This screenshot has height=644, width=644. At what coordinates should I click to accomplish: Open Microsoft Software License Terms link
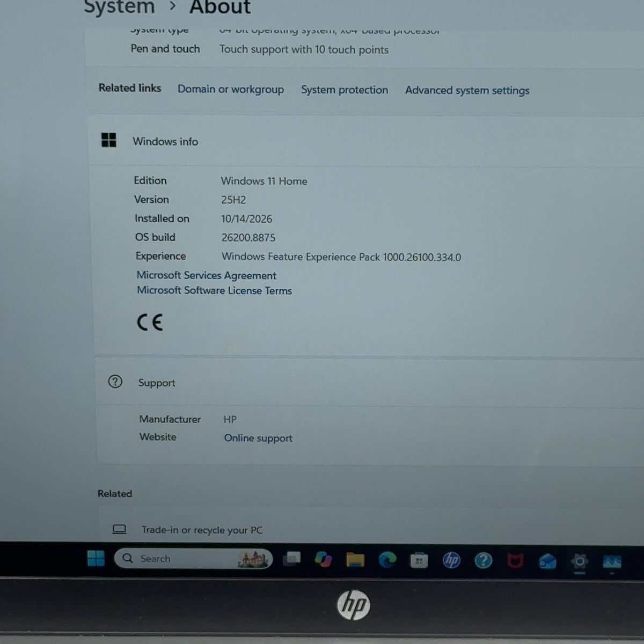pyautogui.click(x=214, y=290)
